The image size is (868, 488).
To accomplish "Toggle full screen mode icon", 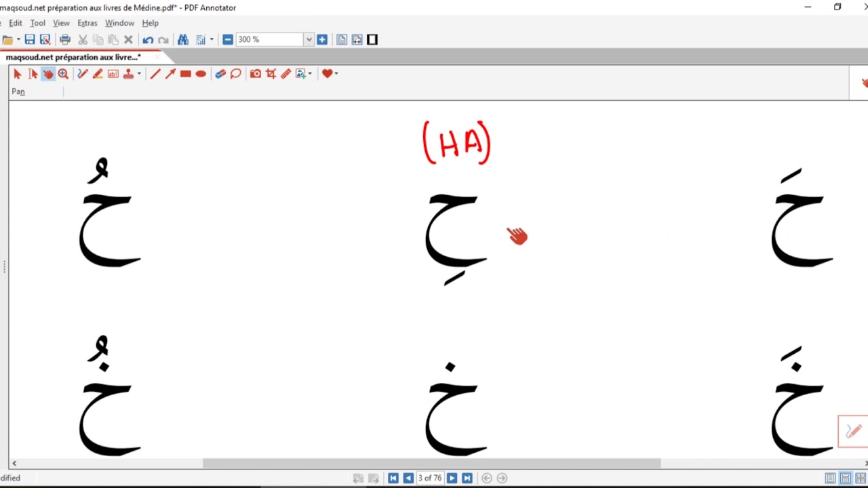I will click(372, 39).
